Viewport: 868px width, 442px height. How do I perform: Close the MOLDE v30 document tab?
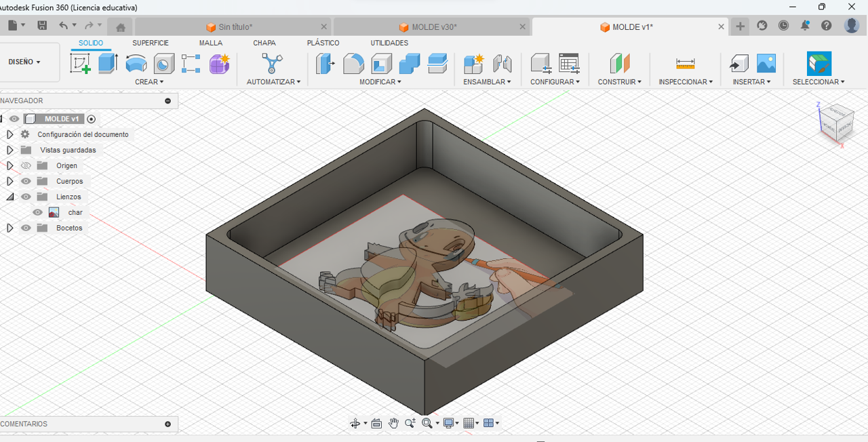[523, 27]
